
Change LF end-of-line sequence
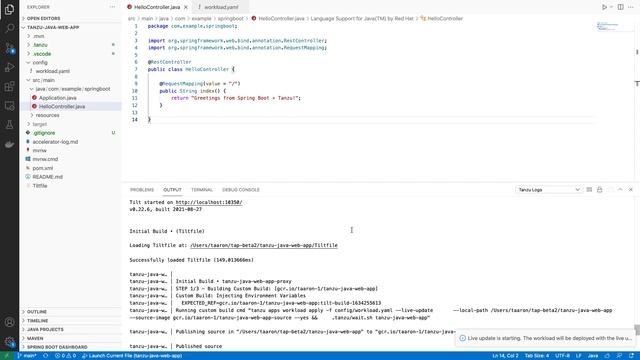click(x=578, y=356)
